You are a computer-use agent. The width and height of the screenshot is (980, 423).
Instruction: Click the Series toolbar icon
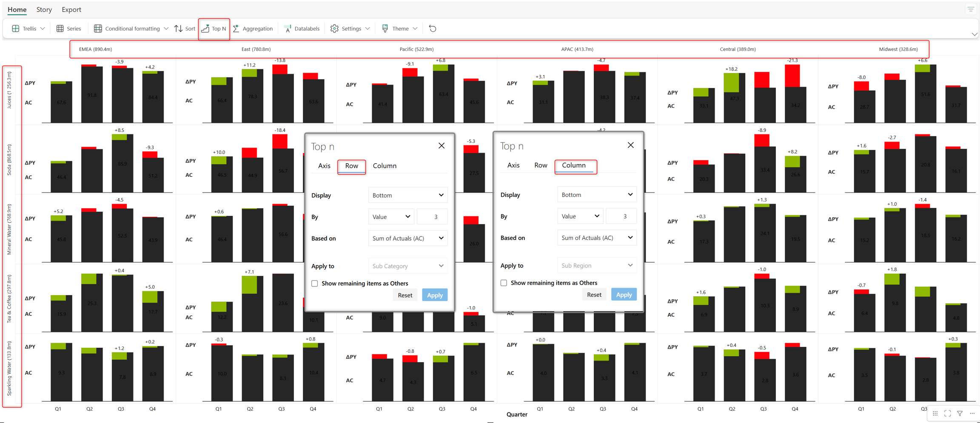point(68,28)
